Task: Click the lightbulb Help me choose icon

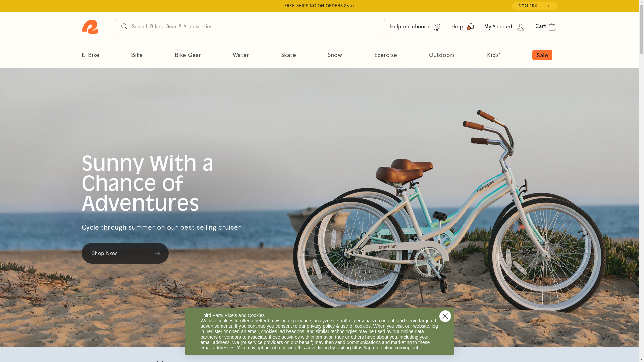Action: pos(437,27)
